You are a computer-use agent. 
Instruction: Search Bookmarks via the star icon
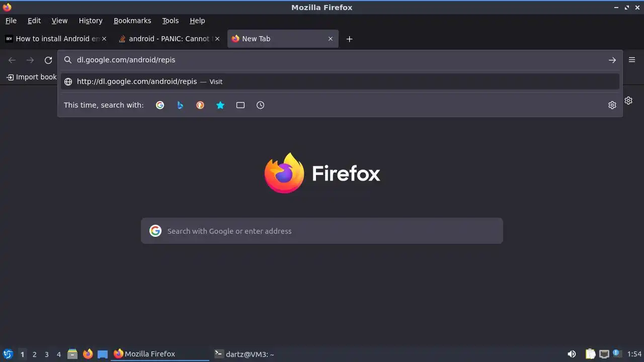click(220, 105)
